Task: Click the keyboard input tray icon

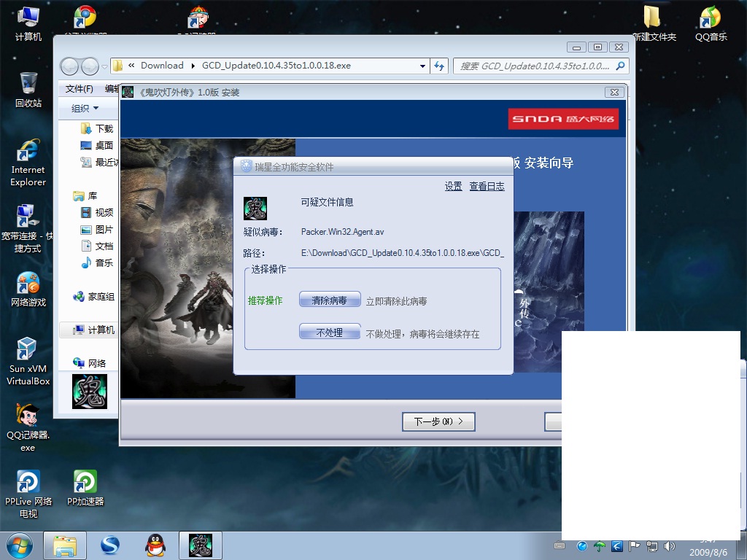Action: click(560, 546)
